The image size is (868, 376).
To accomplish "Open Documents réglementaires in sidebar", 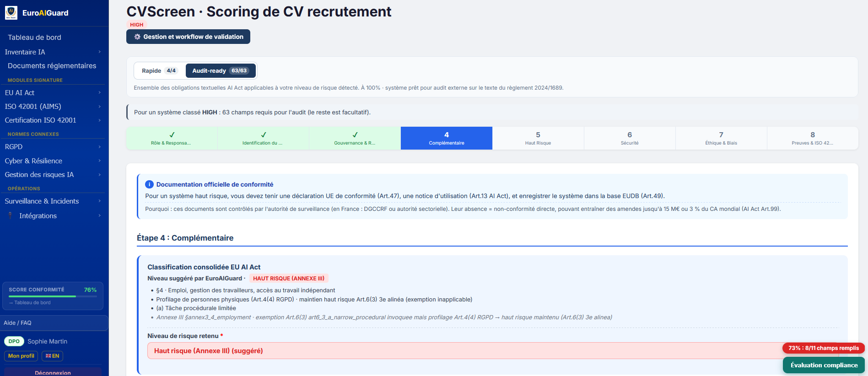I will tap(52, 66).
